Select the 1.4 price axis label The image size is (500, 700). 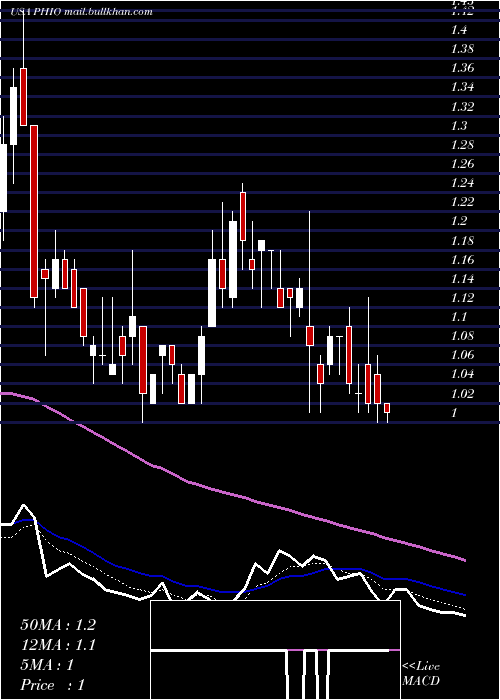[x=459, y=30]
